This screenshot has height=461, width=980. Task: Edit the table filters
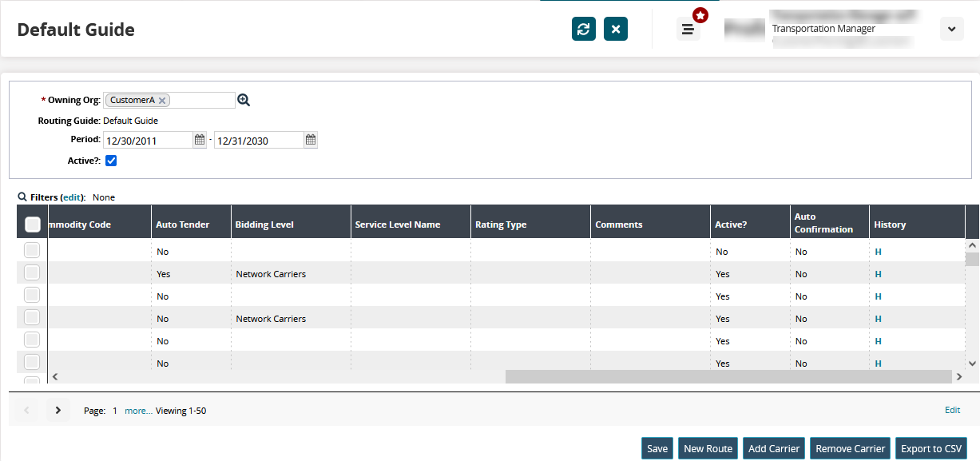pyautogui.click(x=72, y=197)
